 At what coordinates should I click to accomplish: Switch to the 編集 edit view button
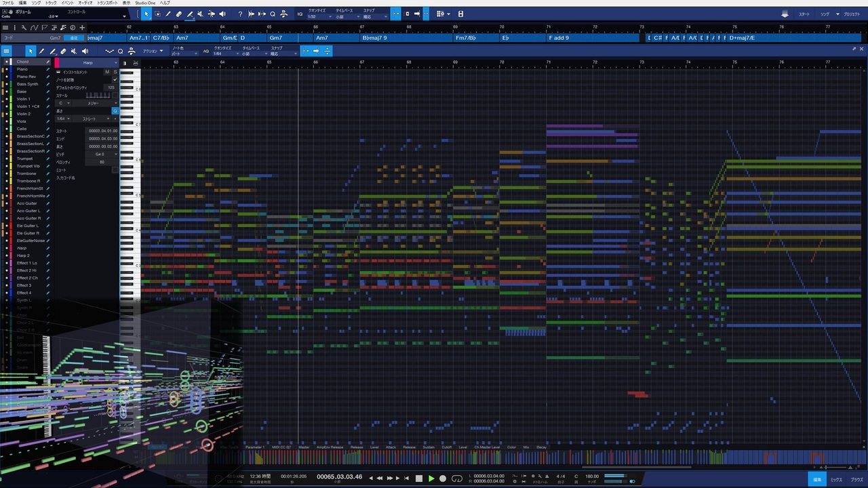[817, 479]
